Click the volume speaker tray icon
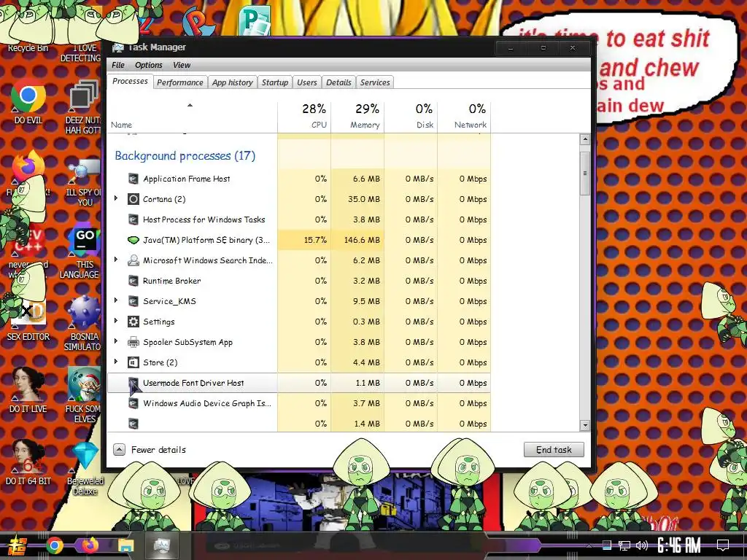The height and width of the screenshot is (560, 747). (x=642, y=545)
